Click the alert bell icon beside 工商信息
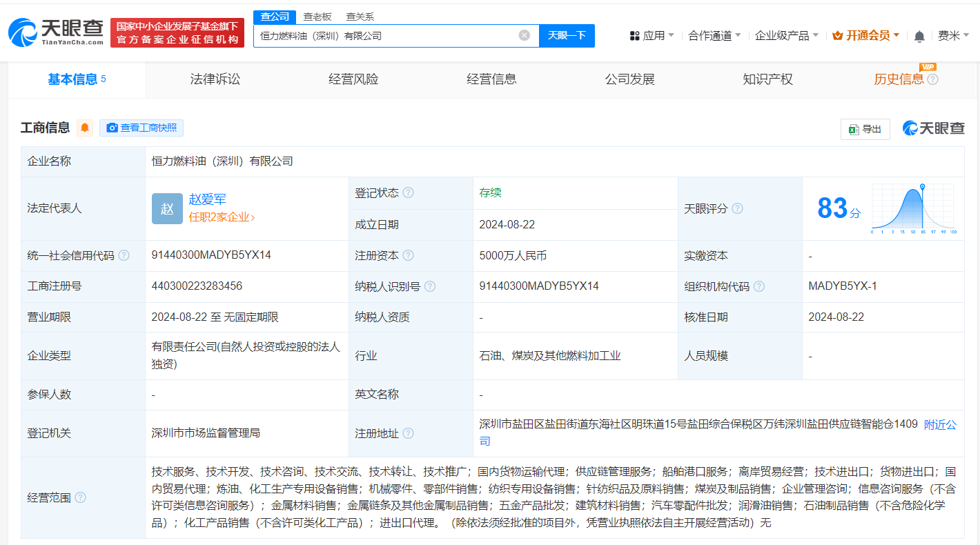 click(x=84, y=128)
